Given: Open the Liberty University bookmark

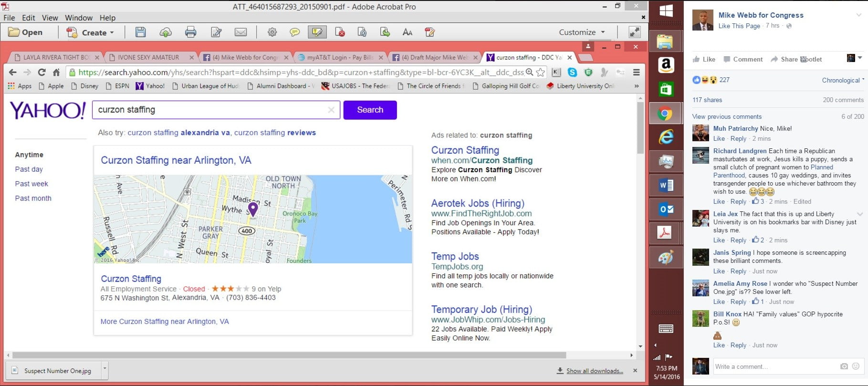Looking at the screenshot, I should [x=580, y=86].
